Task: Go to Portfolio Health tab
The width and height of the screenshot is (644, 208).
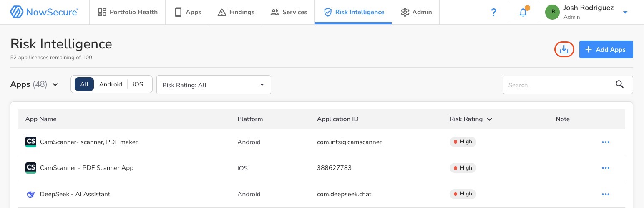Action: pos(128,12)
